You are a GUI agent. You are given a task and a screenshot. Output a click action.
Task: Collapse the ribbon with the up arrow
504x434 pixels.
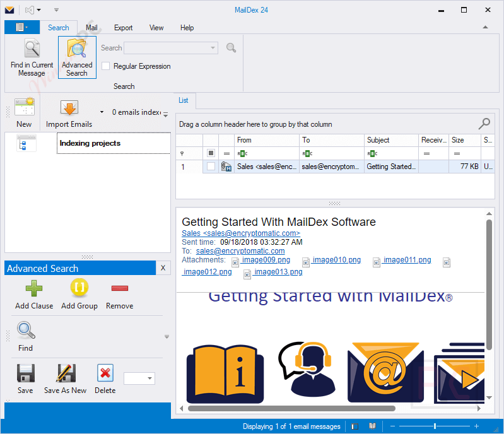point(485,27)
